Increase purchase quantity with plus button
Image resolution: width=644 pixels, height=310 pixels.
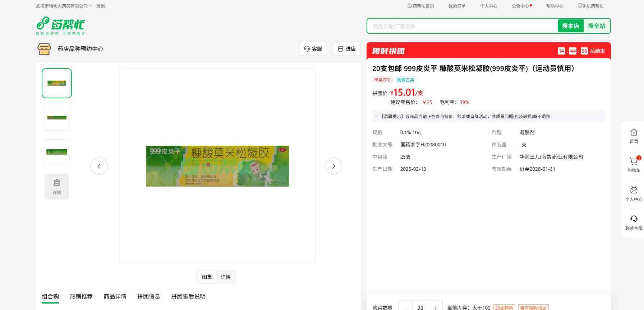tap(435, 307)
